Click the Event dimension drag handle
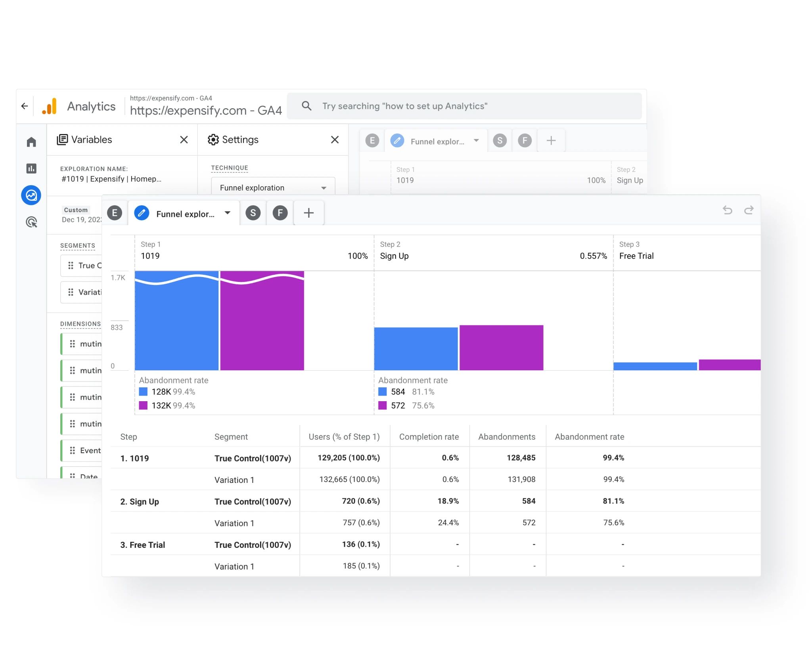The image size is (812, 666). point(72,450)
